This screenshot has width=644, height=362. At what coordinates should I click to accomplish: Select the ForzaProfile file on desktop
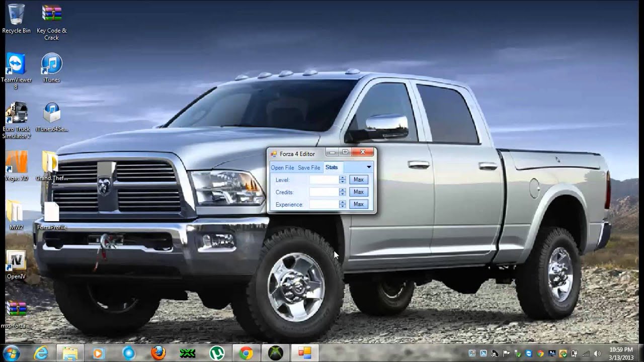click(51, 213)
